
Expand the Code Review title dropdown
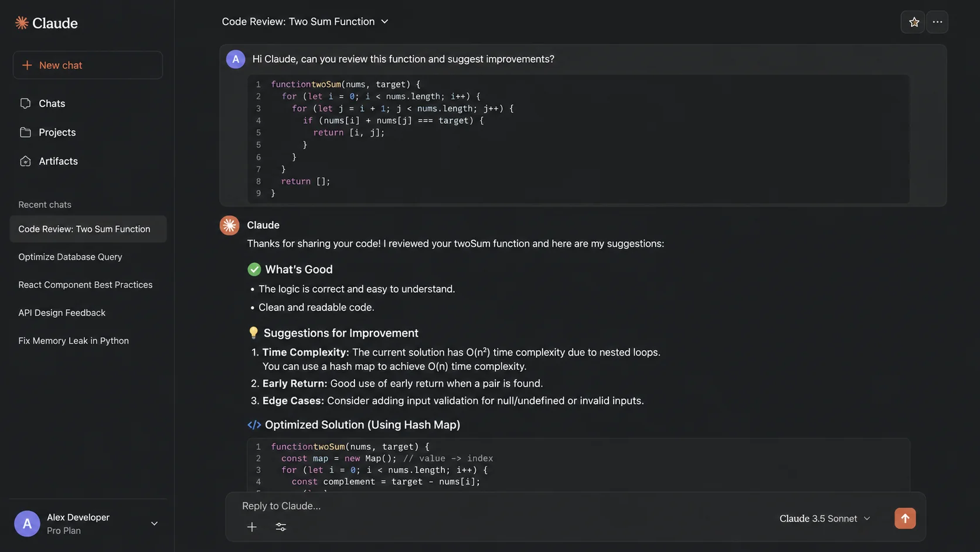[x=384, y=22]
